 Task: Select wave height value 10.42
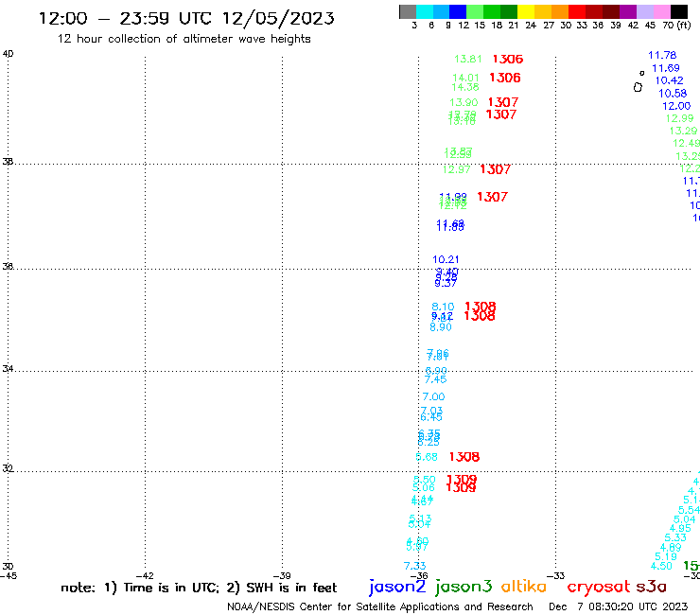[669, 80]
